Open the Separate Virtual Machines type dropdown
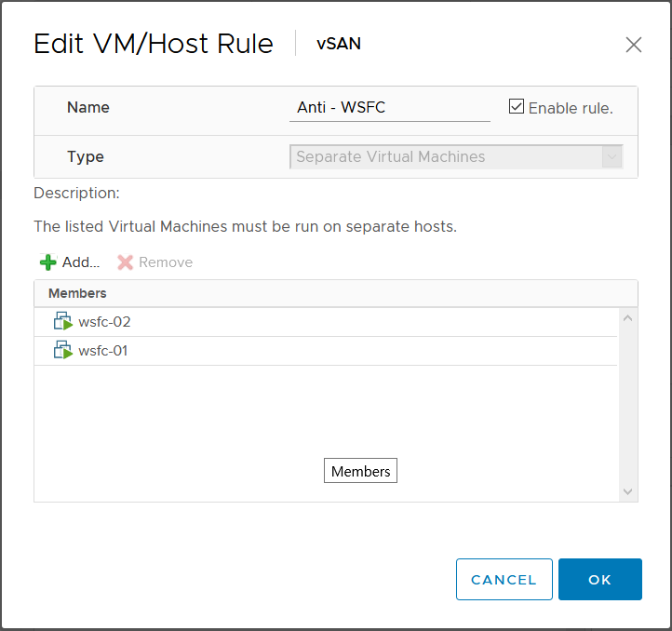This screenshot has width=672, height=631. [x=447, y=157]
